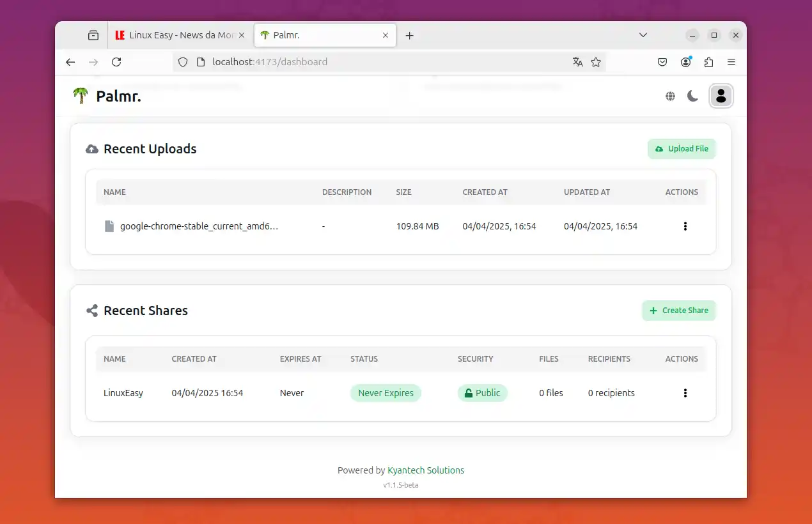Click the EXPIRES AT column header

(301, 359)
